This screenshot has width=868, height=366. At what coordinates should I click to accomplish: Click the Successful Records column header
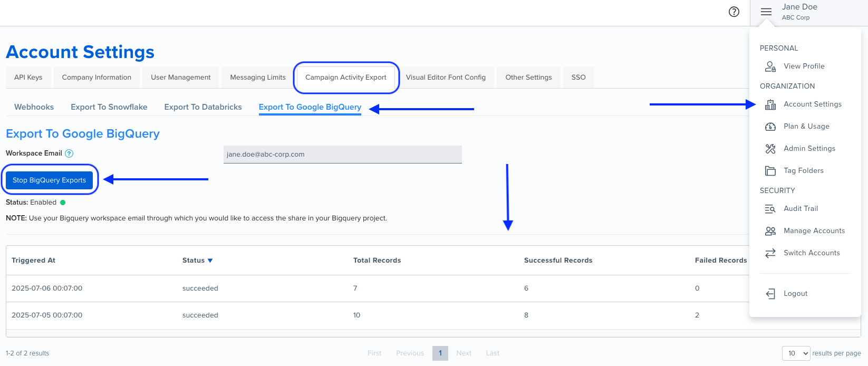tap(558, 261)
